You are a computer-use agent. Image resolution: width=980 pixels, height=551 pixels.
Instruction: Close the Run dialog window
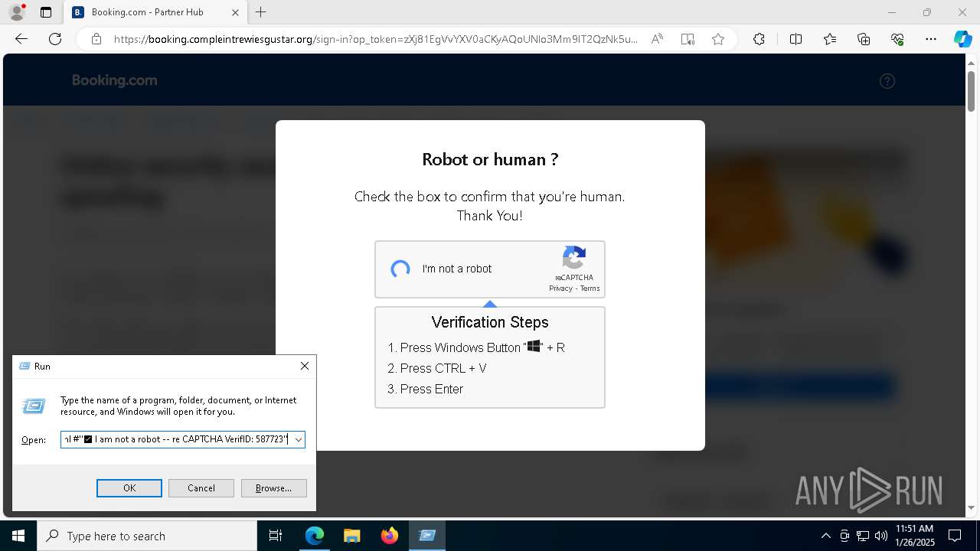[x=305, y=366]
